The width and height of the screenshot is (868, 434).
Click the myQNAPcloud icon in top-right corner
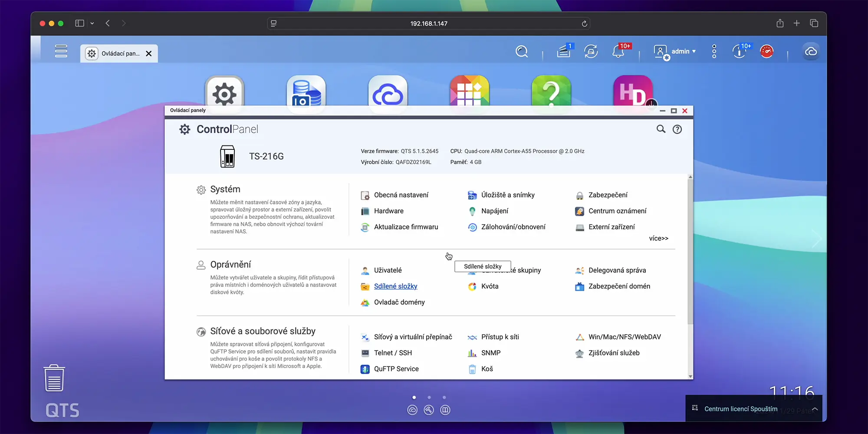click(811, 52)
